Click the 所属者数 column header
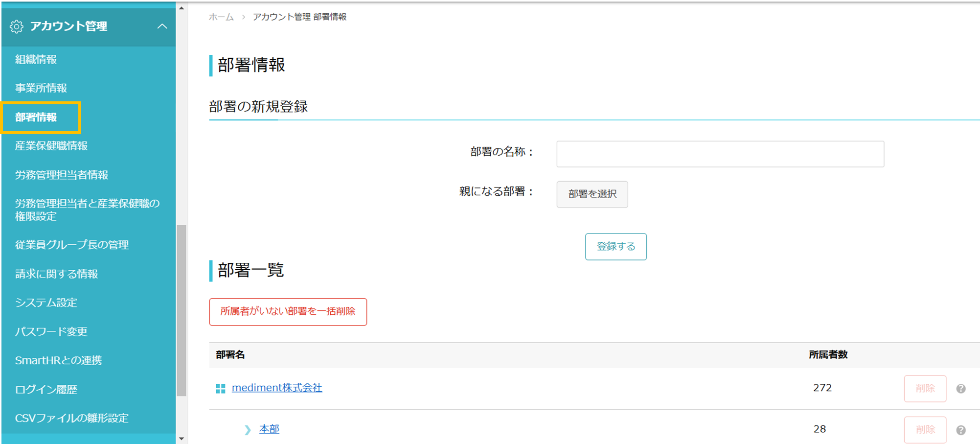980x444 pixels. (x=828, y=355)
